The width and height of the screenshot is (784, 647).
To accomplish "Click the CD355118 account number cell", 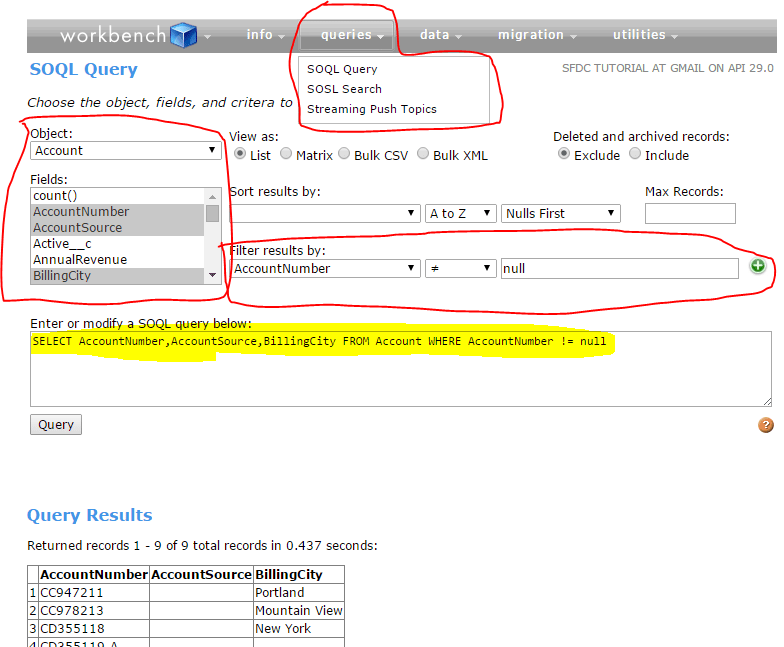I will tap(94, 628).
